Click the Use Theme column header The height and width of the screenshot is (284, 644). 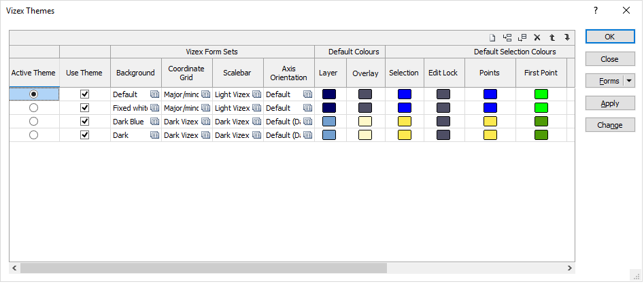pyautogui.click(x=84, y=73)
